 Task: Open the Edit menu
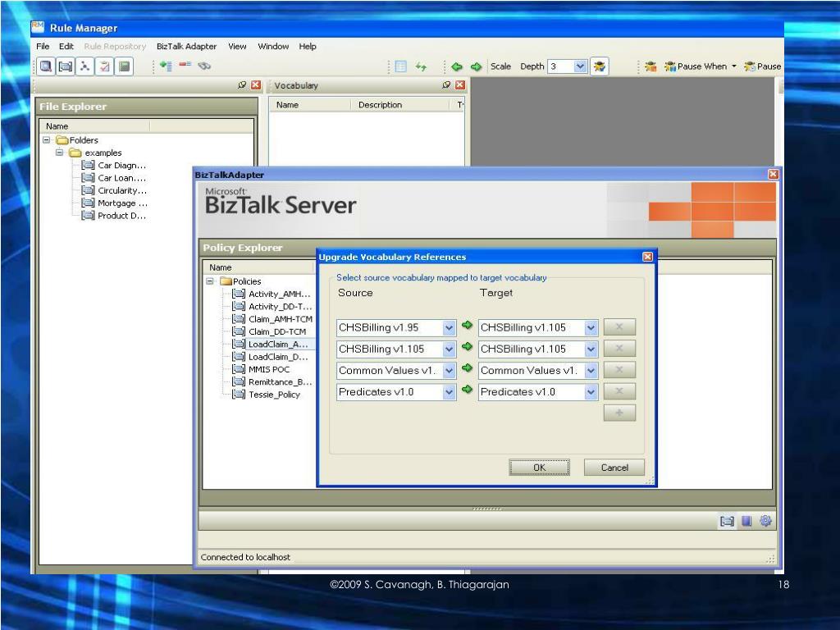point(66,47)
